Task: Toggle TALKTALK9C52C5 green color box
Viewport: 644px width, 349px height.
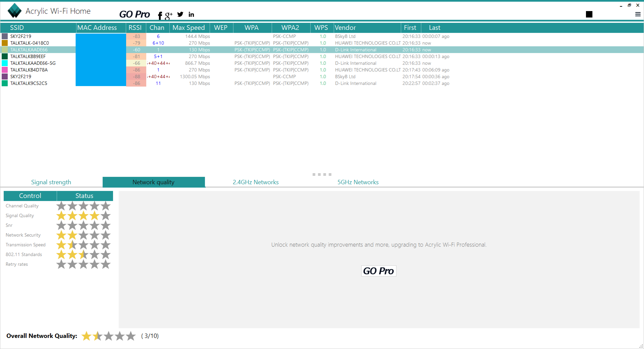Action: point(5,83)
